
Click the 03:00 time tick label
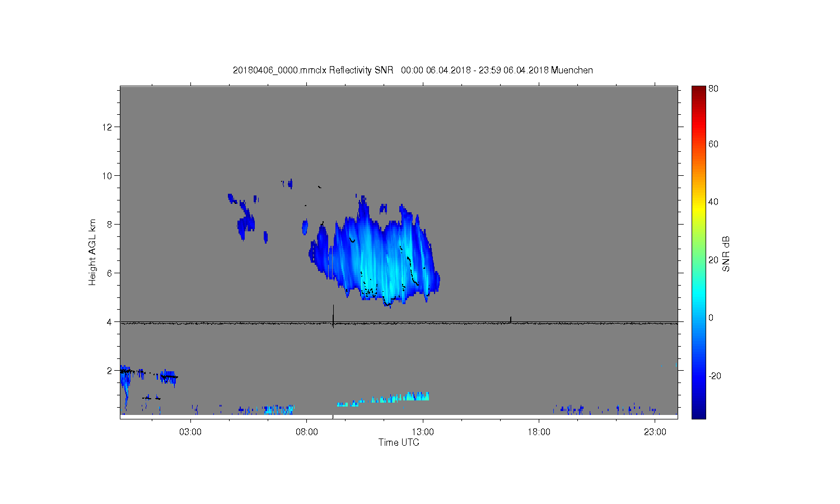(190, 432)
